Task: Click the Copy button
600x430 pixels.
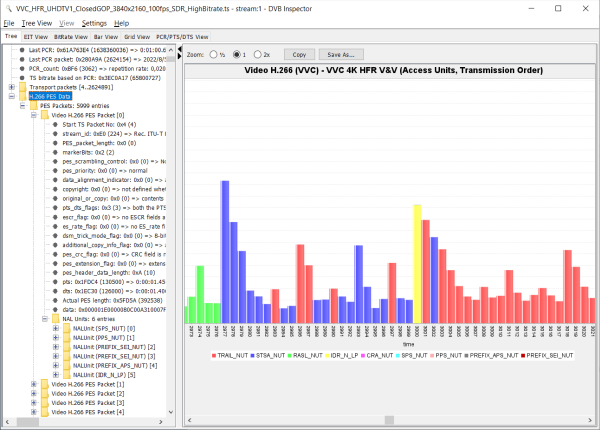Action: coord(298,54)
